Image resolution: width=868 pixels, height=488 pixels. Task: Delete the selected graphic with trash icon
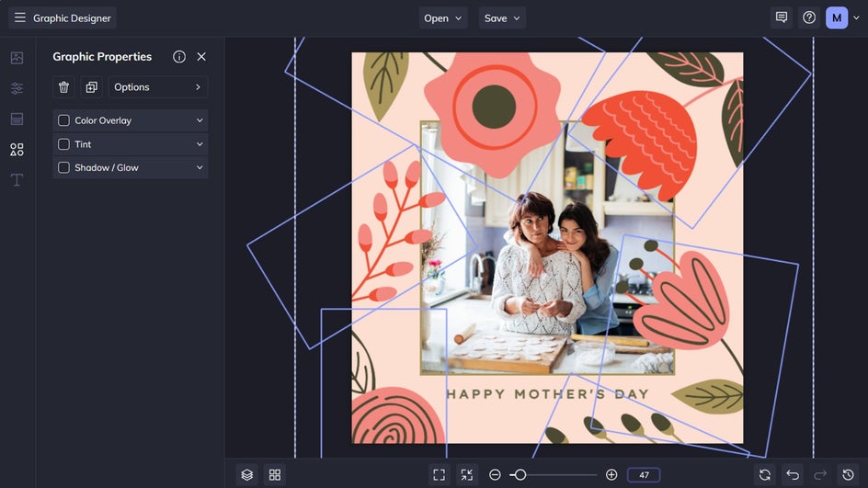click(x=63, y=87)
